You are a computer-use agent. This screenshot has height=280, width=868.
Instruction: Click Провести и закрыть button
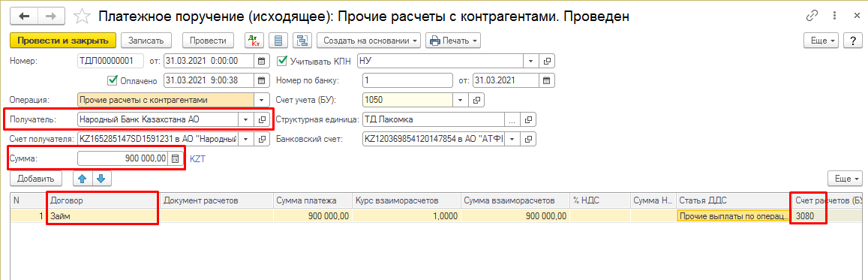63,41
